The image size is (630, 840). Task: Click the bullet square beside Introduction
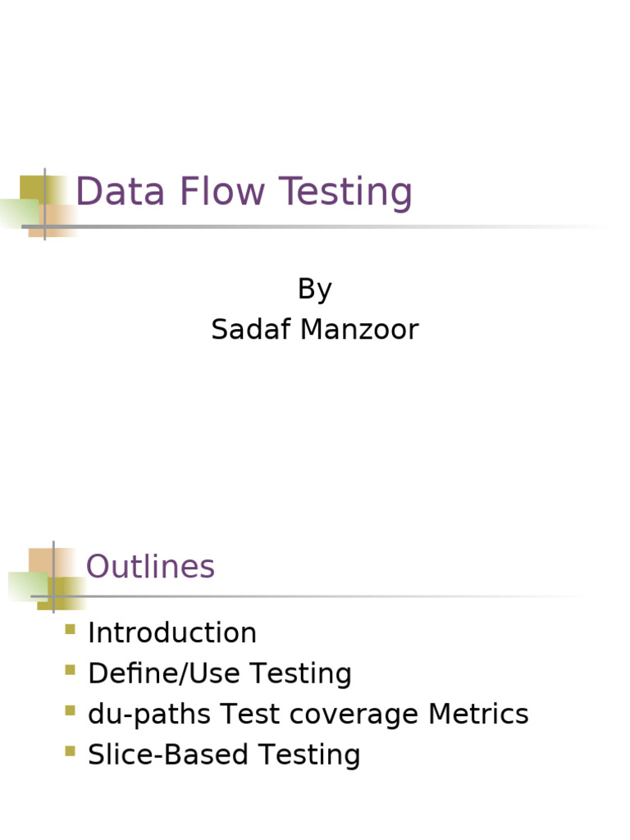point(70,630)
